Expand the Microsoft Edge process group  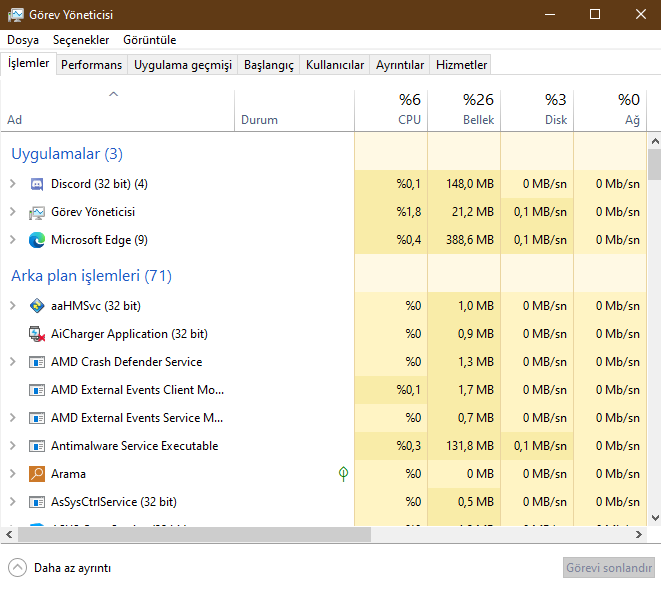pyautogui.click(x=12, y=240)
